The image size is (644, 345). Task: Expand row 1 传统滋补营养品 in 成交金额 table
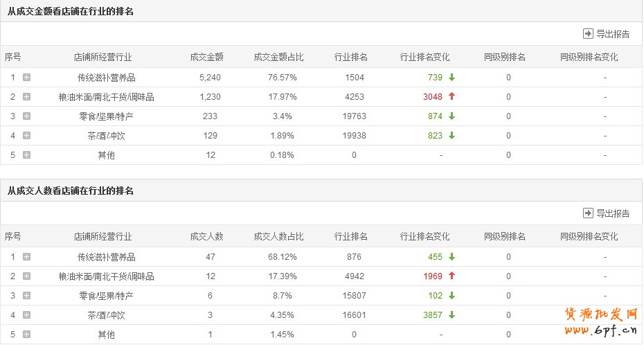26,78
